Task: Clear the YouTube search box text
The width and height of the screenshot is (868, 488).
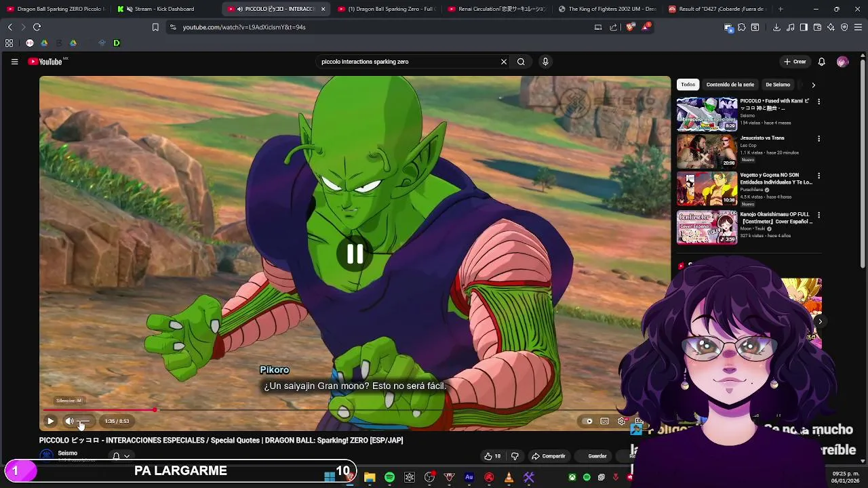Action: (504, 62)
